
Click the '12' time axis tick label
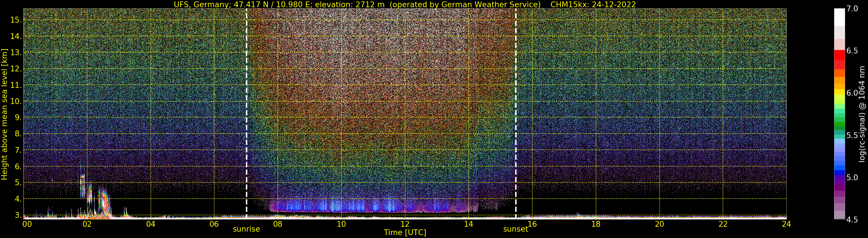[405, 224]
